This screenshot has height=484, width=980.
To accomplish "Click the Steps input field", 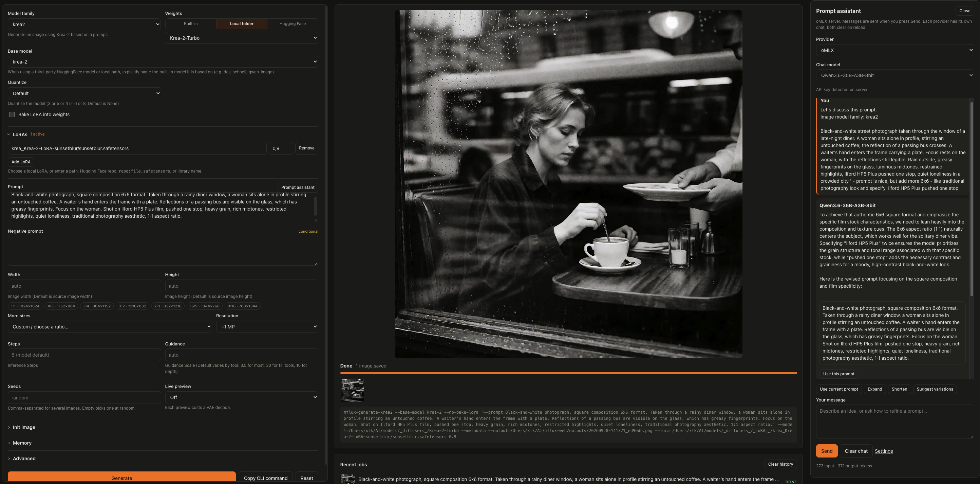I will click(x=84, y=355).
